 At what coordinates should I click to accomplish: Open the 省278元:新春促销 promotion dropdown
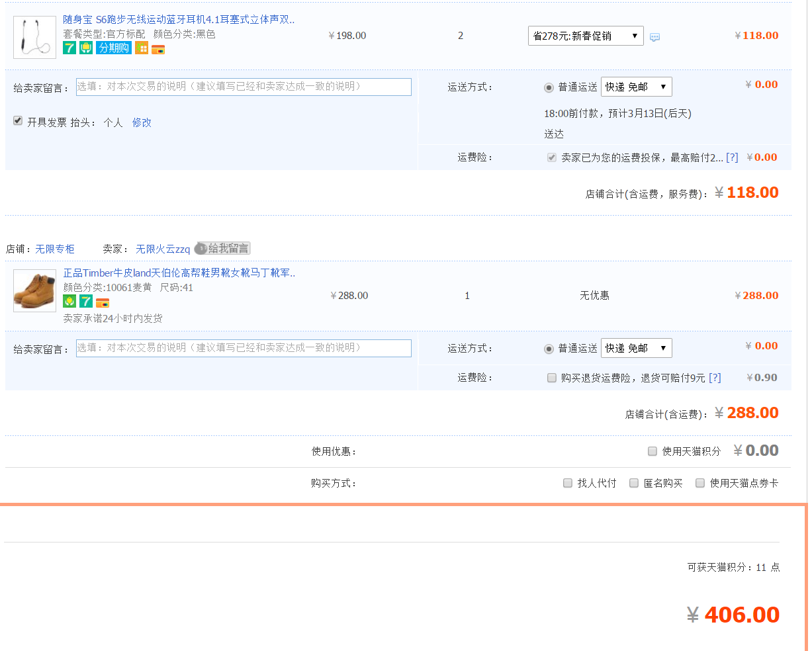[x=585, y=36]
